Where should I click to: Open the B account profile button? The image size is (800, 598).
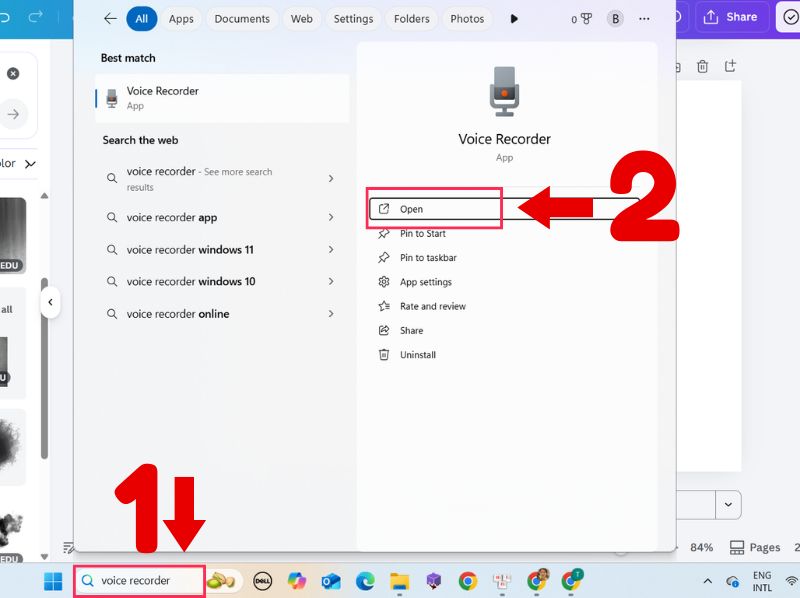(615, 19)
